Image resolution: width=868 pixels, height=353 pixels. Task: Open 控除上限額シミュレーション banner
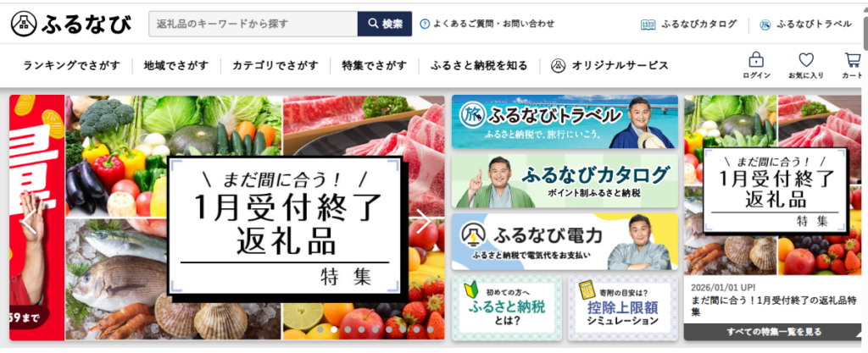[x=623, y=307]
